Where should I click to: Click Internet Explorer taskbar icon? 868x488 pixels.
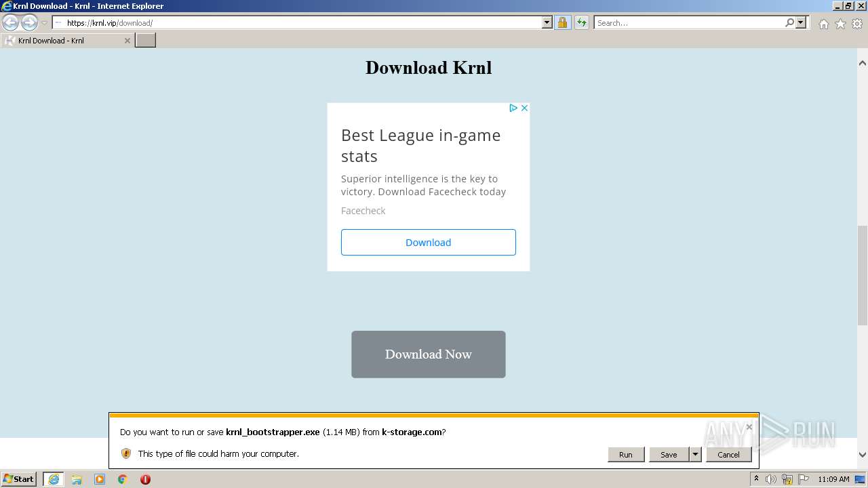54,479
